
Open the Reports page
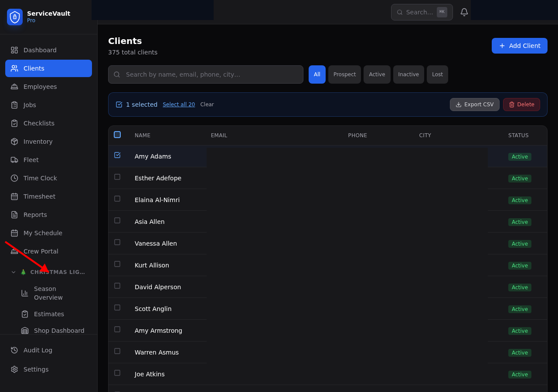tap(35, 215)
